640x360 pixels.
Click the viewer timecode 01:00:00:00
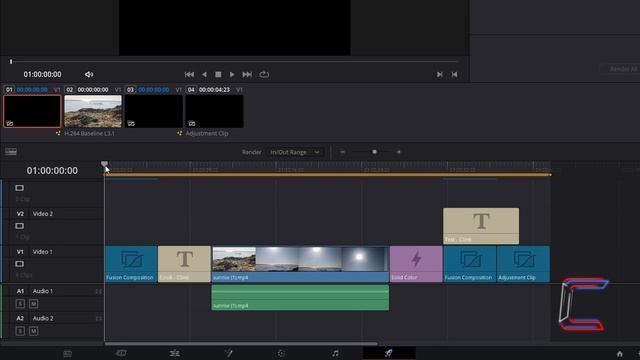click(42, 74)
